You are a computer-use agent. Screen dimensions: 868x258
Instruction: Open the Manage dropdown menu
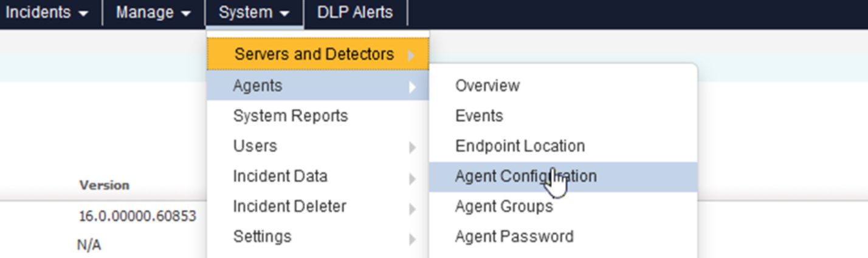(153, 13)
